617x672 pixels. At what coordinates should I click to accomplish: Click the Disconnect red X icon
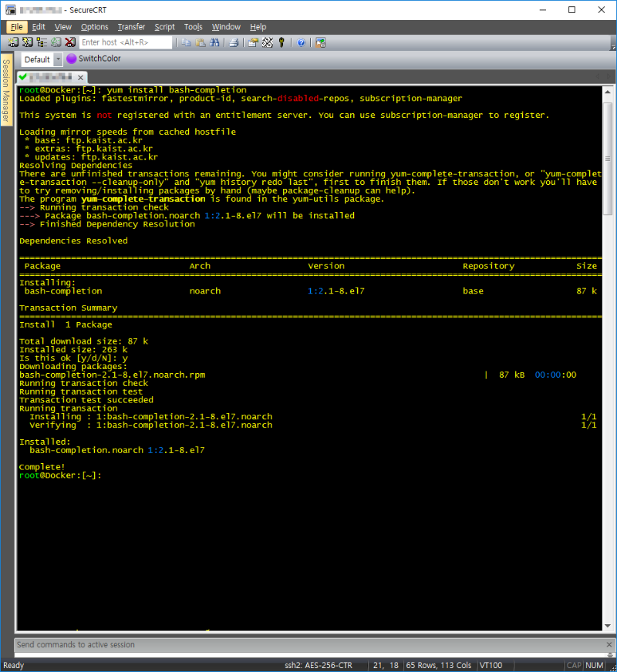(x=70, y=42)
